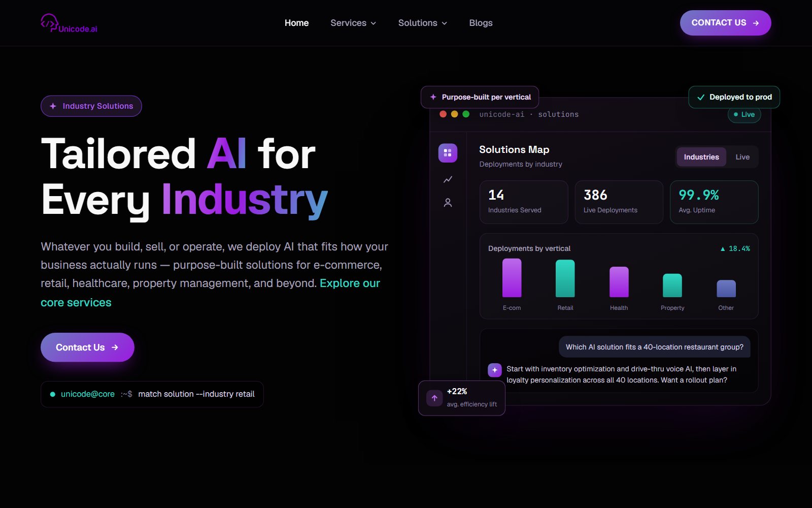Go to the Home nav item

(x=297, y=23)
